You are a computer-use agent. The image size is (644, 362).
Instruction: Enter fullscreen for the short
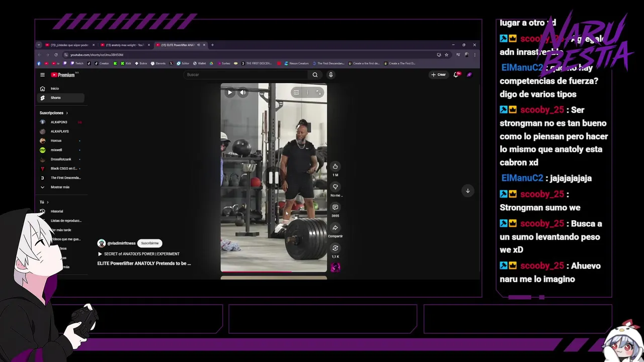coord(318,93)
